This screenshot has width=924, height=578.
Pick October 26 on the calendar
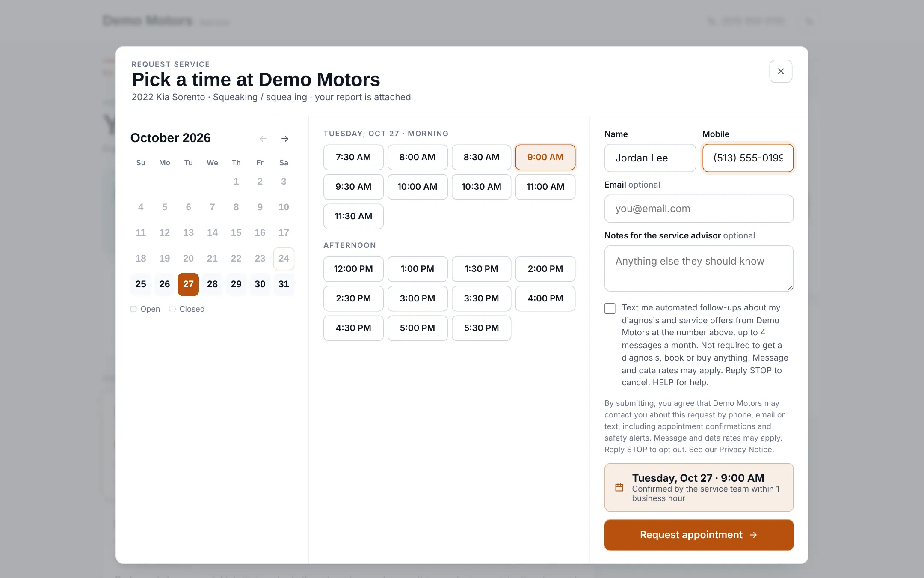[x=165, y=284]
